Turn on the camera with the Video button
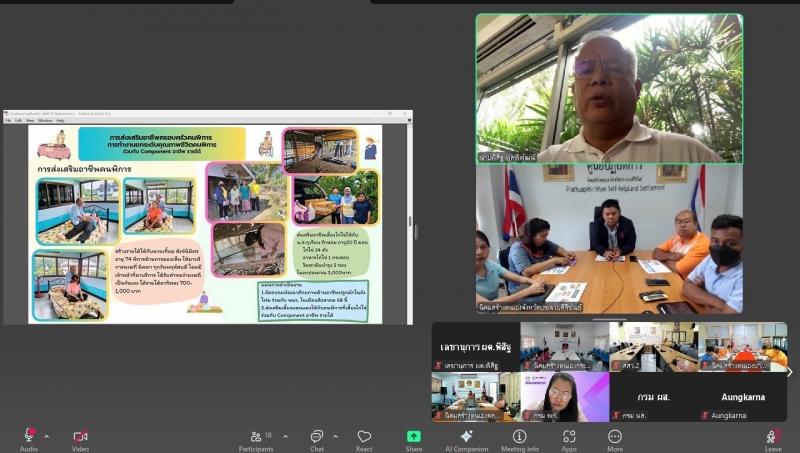The image size is (800, 453). (x=80, y=439)
